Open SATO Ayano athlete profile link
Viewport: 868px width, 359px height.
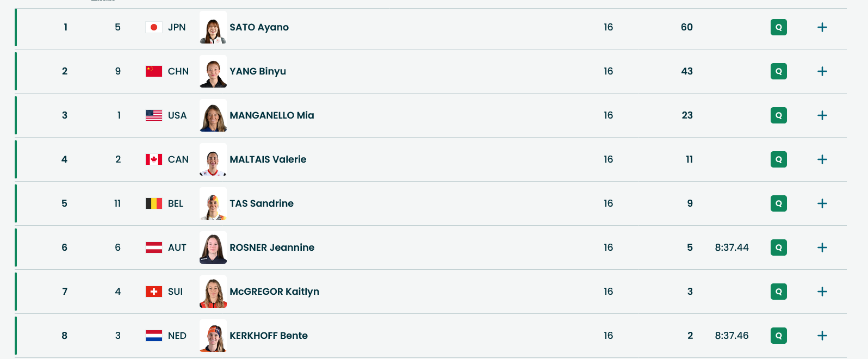(x=259, y=27)
